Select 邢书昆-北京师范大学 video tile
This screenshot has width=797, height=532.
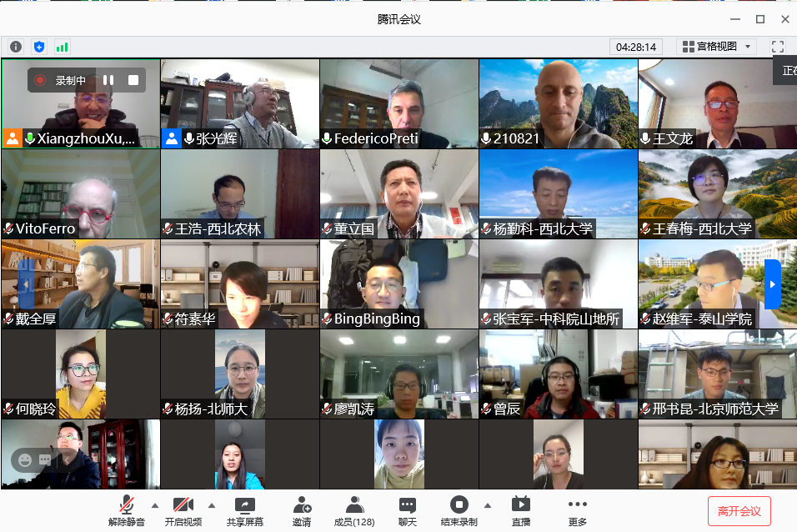click(717, 374)
